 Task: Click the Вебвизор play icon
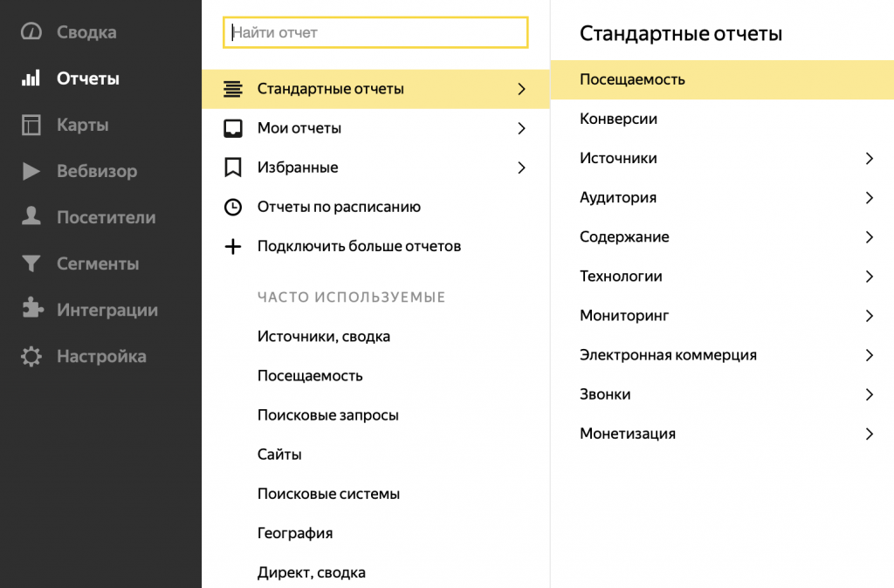pos(31,171)
